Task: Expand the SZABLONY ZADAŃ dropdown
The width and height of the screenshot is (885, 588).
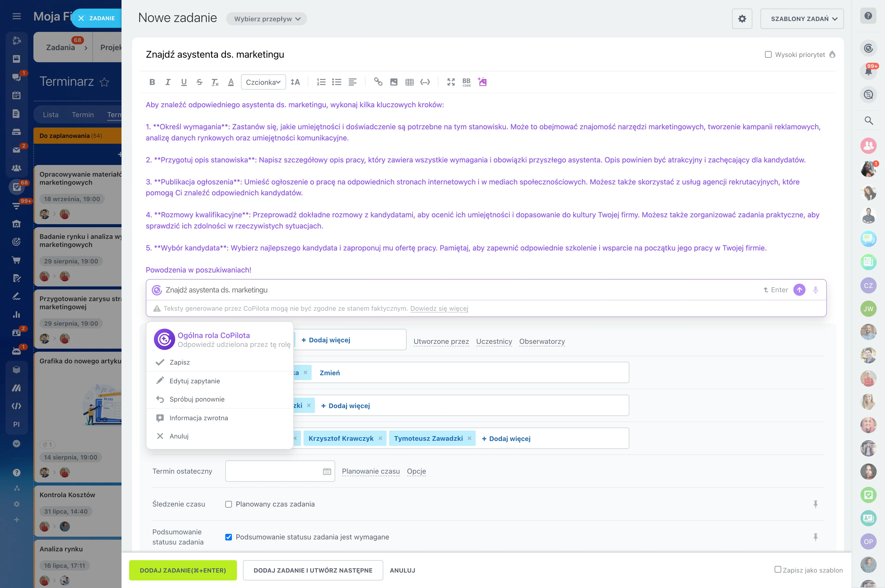Action: pos(802,18)
